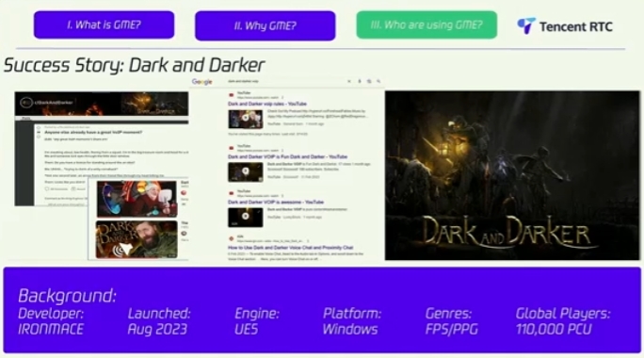644x358 pixels.
Task: Select the 'I. What is GME?' tab
Action: click(104, 25)
